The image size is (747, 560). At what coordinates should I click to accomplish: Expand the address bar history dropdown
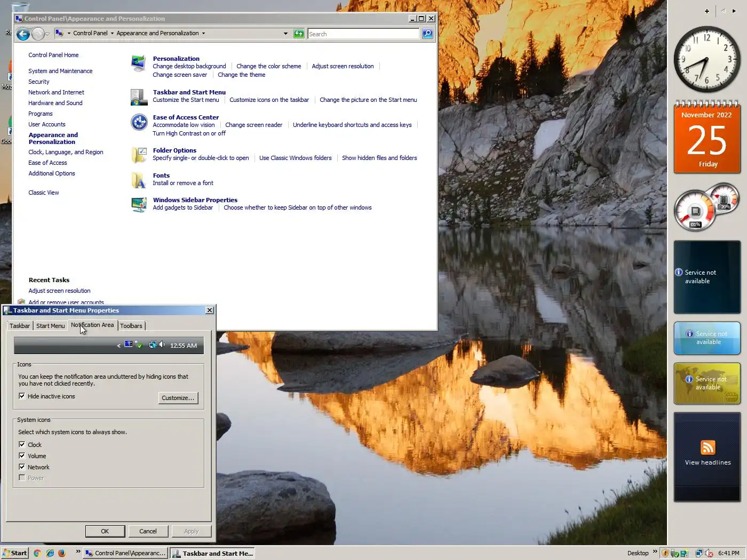(x=285, y=34)
